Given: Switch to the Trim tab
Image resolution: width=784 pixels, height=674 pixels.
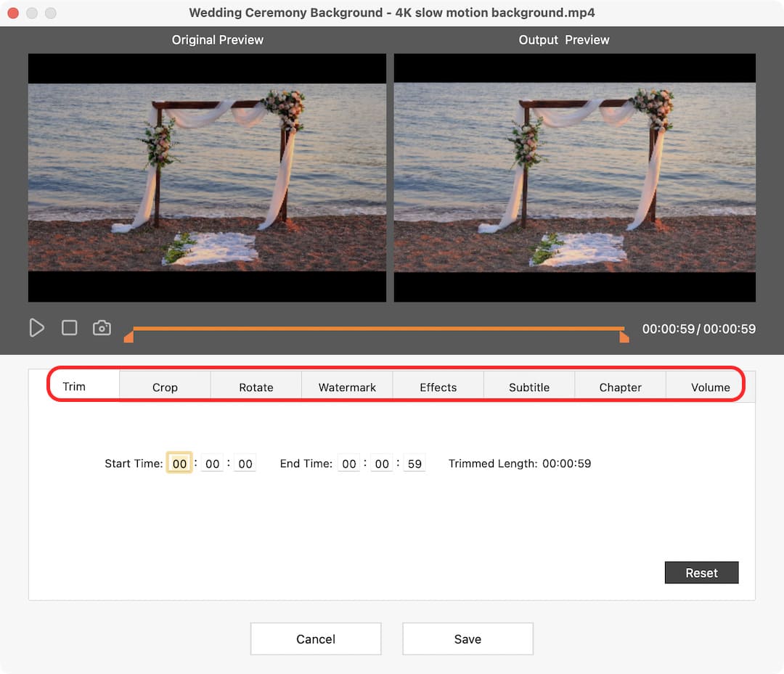Looking at the screenshot, I should coord(74,386).
